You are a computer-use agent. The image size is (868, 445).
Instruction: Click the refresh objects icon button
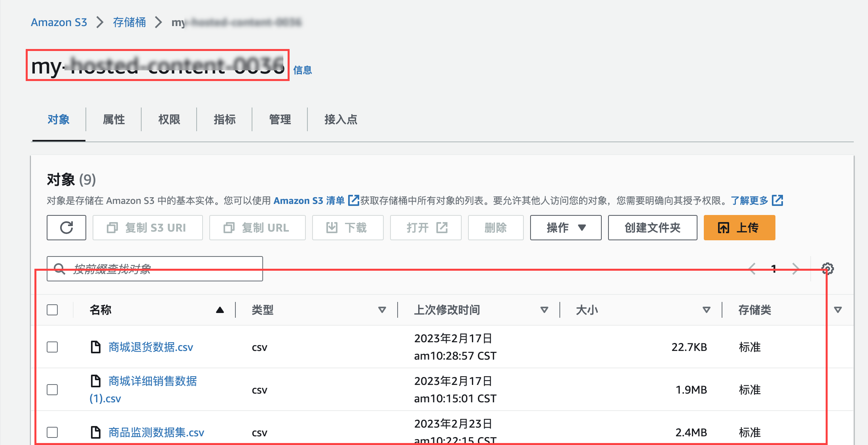click(x=66, y=228)
